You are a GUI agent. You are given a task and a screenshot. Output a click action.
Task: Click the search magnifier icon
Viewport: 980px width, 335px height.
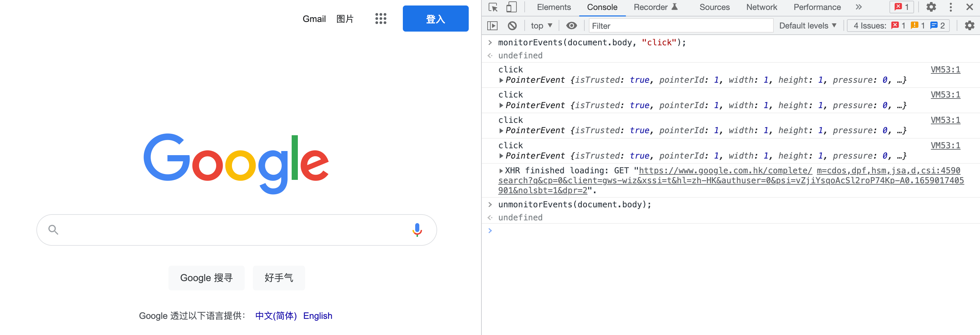pyautogui.click(x=53, y=230)
